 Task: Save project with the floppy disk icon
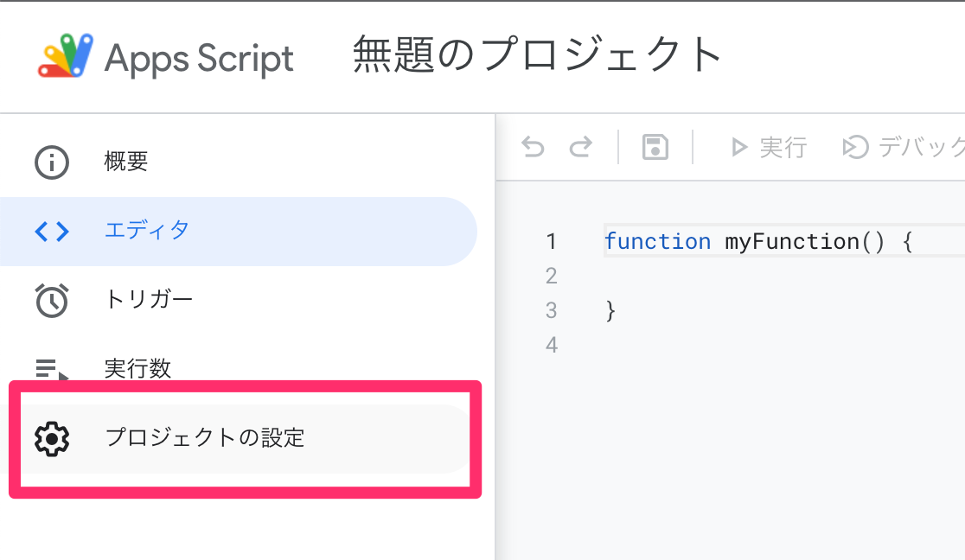coord(655,148)
